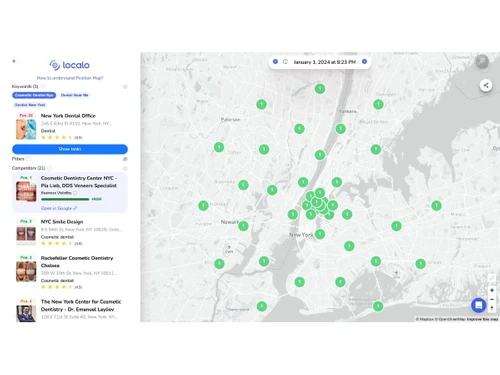Open the New York Dental Office thumbnail
The width and height of the screenshot is (500, 375).
coord(26,129)
